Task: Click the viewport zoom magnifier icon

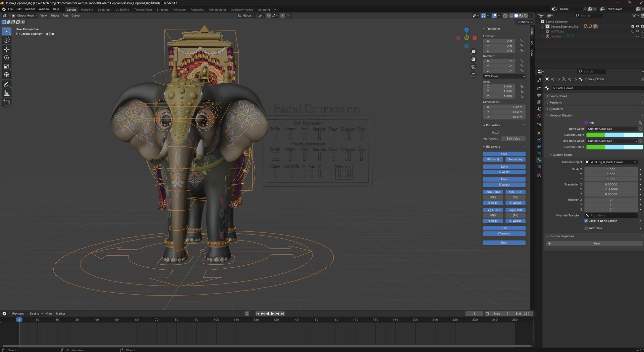Action: tap(473, 52)
